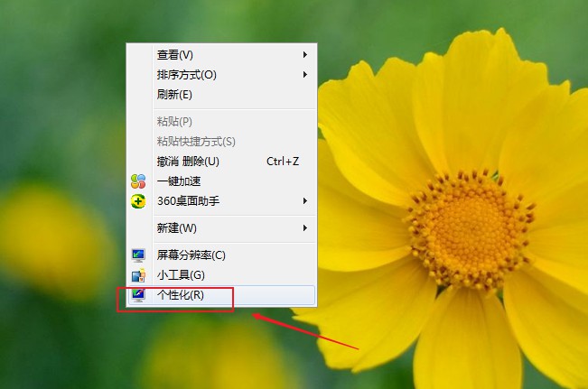This screenshot has height=389, width=588.
Task: Click the 个性化 personalize icon
Action: click(138, 295)
